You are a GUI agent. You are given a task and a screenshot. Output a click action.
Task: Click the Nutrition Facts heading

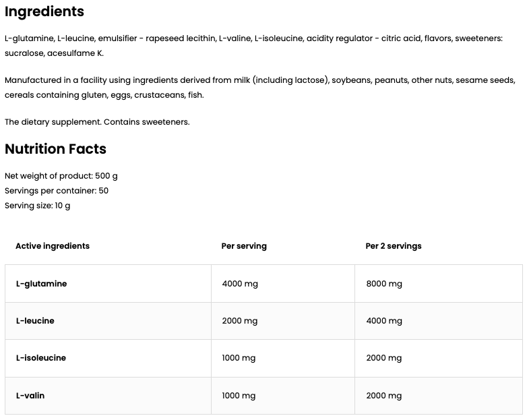[55, 149]
